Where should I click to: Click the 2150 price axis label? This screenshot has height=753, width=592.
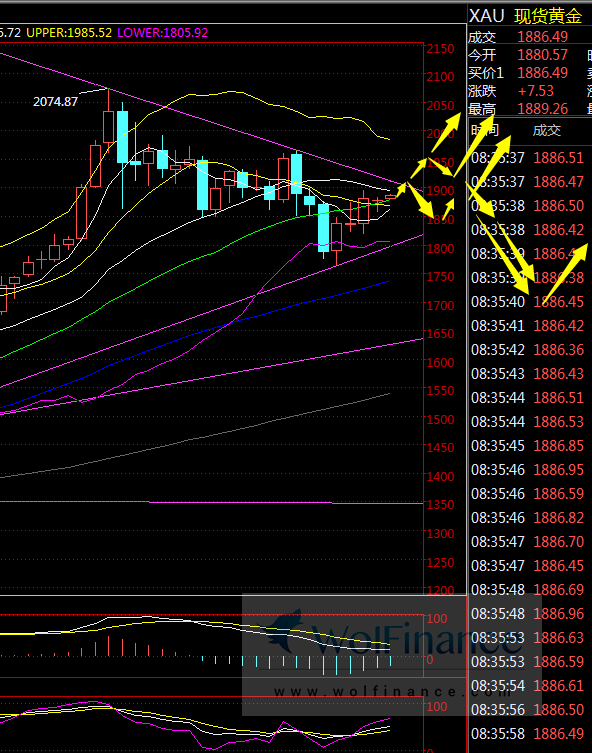[440, 49]
